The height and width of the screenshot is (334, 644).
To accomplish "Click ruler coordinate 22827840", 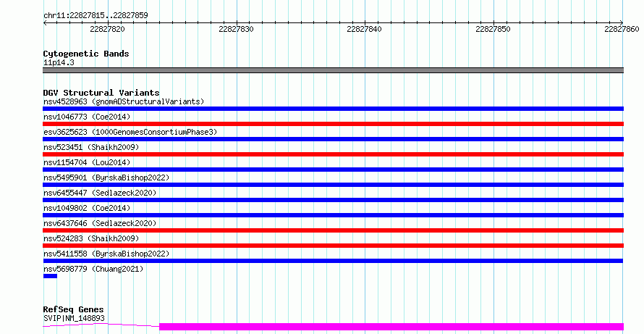I will point(364,29).
